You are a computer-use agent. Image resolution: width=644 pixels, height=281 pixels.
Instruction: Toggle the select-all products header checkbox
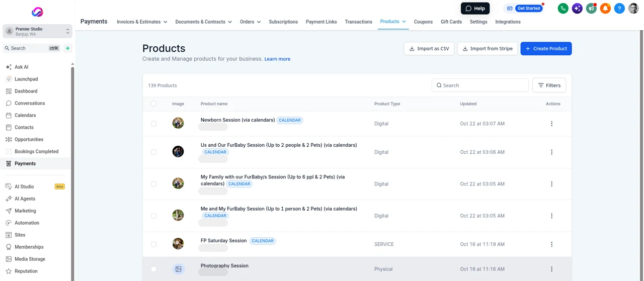tap(153, 104)
